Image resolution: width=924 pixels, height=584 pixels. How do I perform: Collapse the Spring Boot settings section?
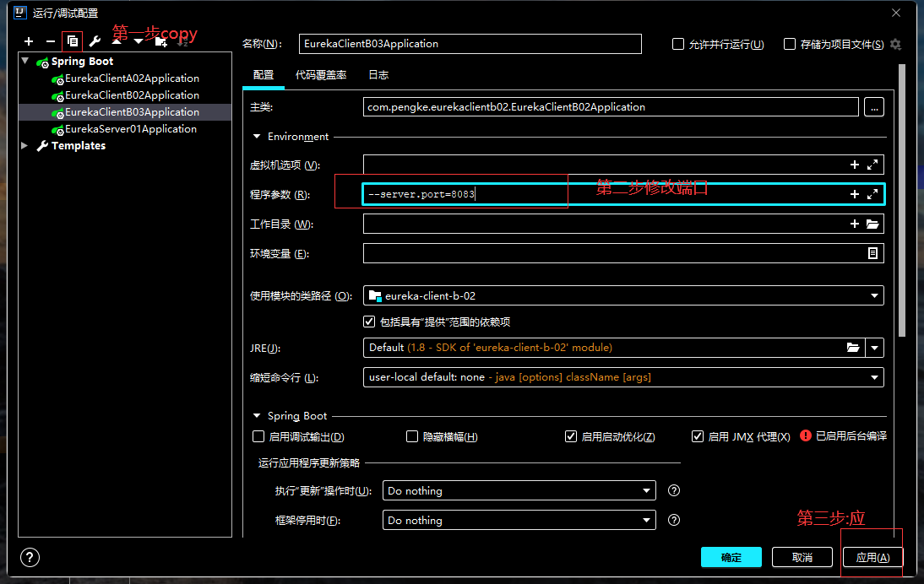257,415
